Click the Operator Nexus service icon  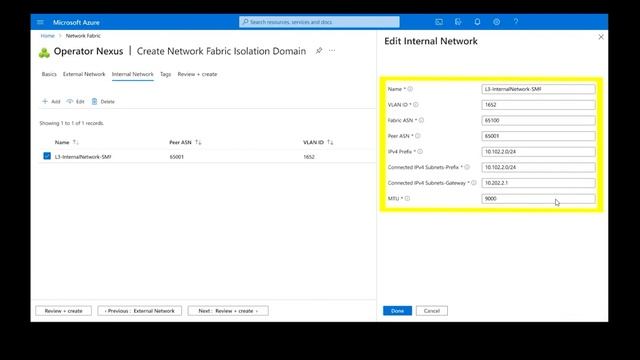pos(44,52)
